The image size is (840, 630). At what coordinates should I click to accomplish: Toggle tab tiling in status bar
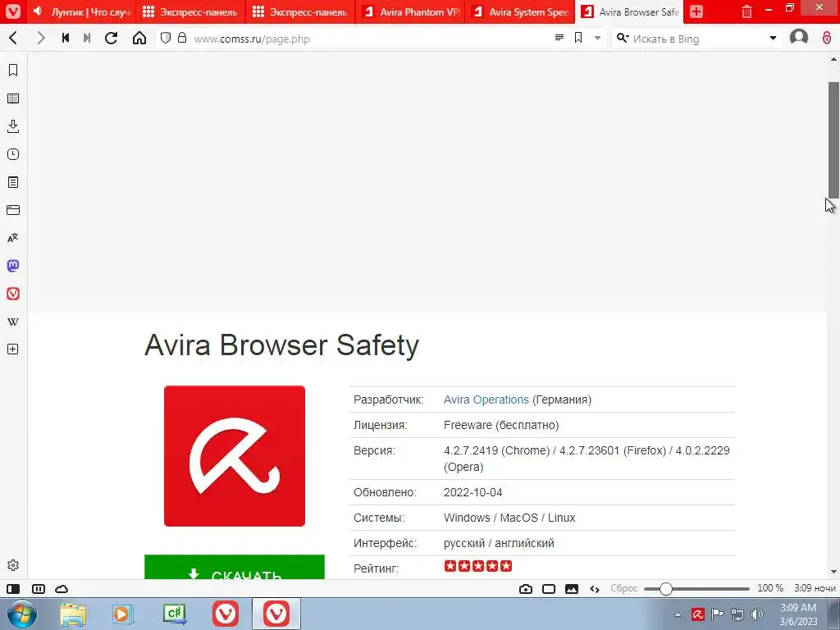39,589
